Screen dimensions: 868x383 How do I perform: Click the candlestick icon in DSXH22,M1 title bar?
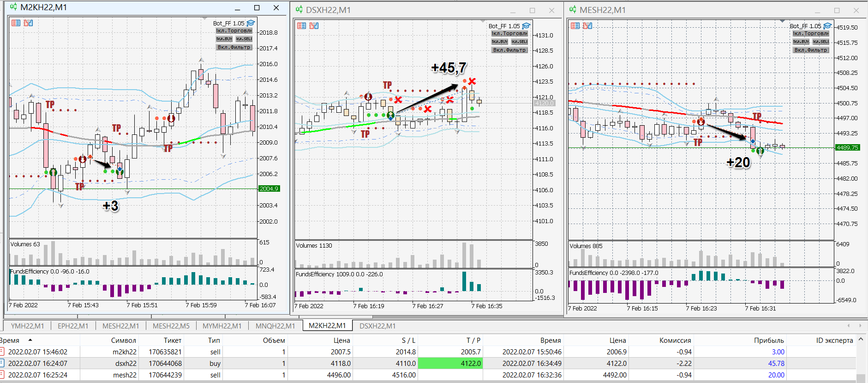click(299, 10)
